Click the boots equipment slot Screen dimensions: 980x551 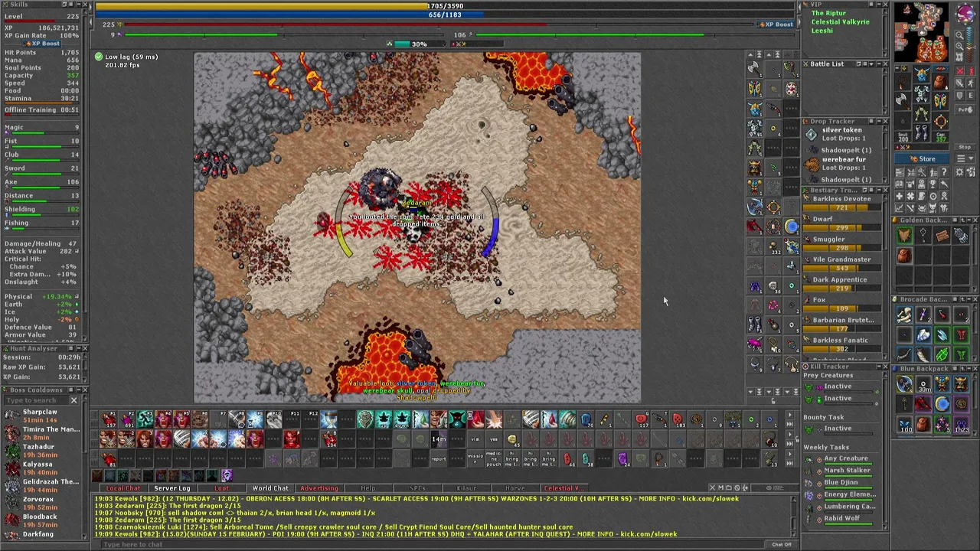tap(921, 132)
